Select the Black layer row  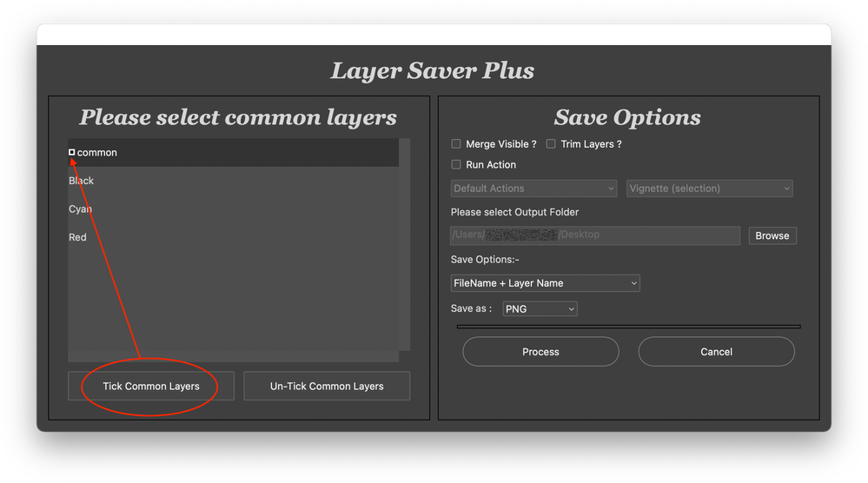[233, 181]
